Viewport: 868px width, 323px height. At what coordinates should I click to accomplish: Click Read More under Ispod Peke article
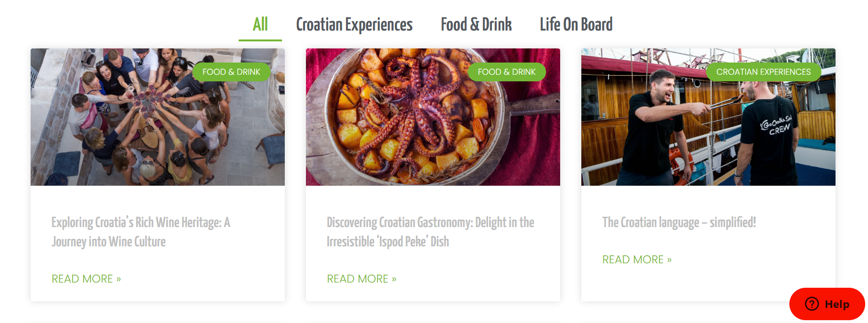[362, 279]
